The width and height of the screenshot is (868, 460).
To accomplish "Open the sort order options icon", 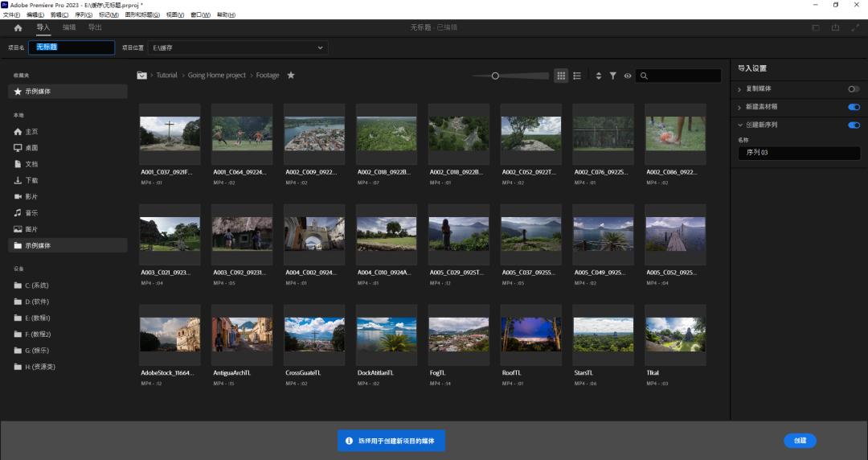I will point(598,76).
